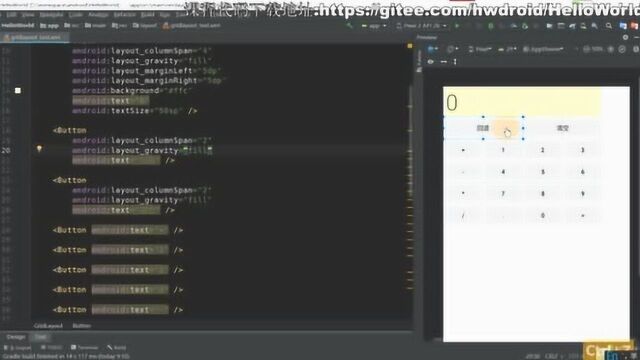Open the device selector dropdown in main toolbar
Image resolution: width=640 pixels, height=360 pixels.
tap(421, 26)
